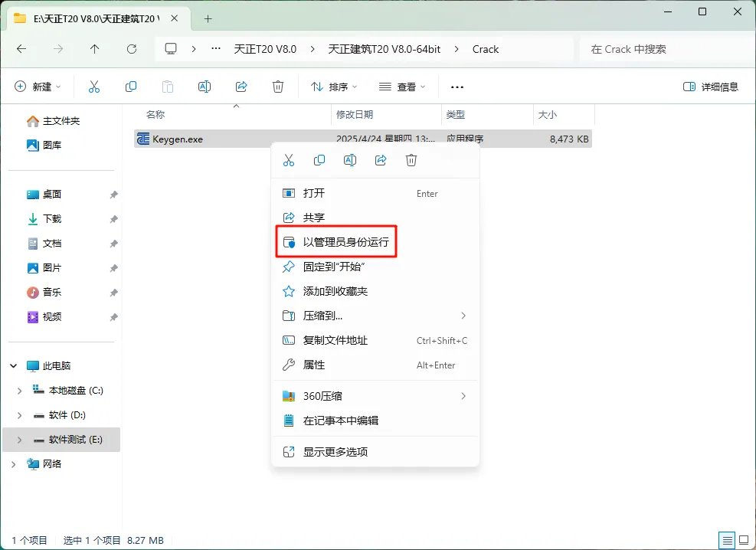Expand the 360压缩 submenu arrow

tap(463, 396)
